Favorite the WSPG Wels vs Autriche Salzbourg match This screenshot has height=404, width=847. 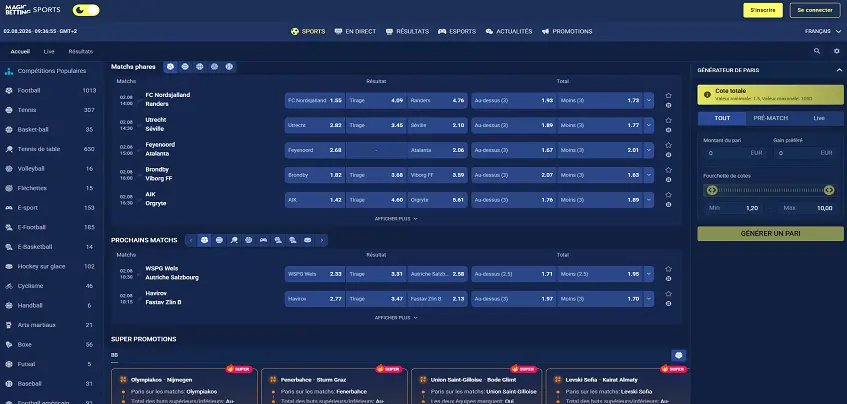[668, 269]
